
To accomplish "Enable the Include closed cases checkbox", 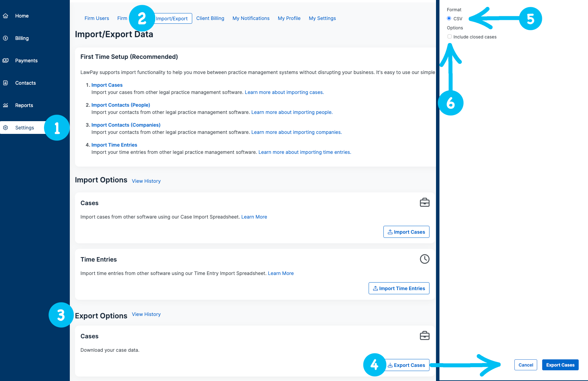I will (x=449, y=36).
